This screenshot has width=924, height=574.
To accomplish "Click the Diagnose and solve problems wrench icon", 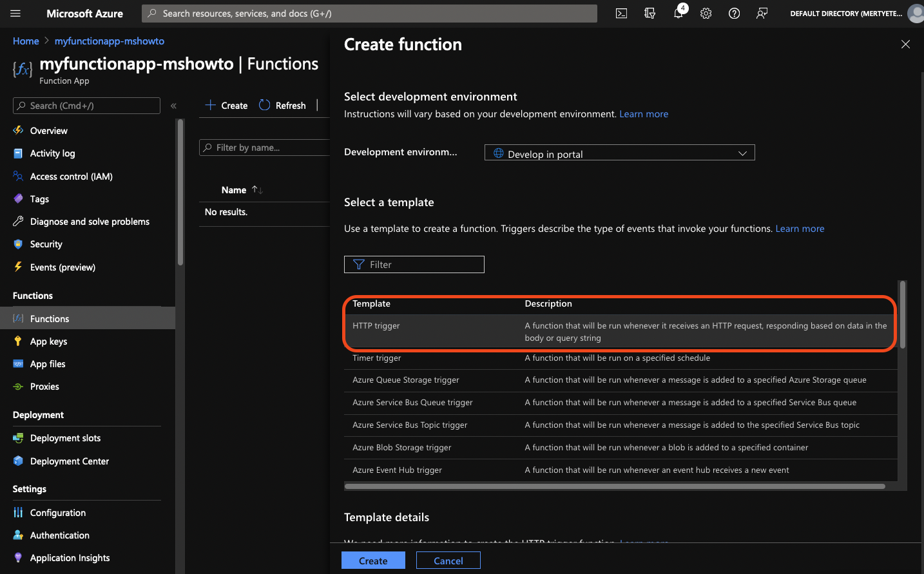I will [18, 222].
